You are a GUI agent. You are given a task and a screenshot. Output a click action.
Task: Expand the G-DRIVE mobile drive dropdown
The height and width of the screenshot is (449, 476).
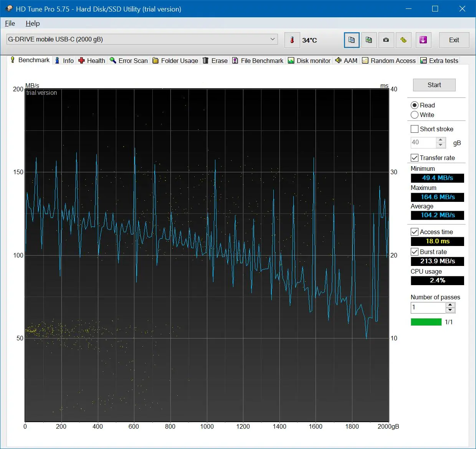click(x=273, y=39)
